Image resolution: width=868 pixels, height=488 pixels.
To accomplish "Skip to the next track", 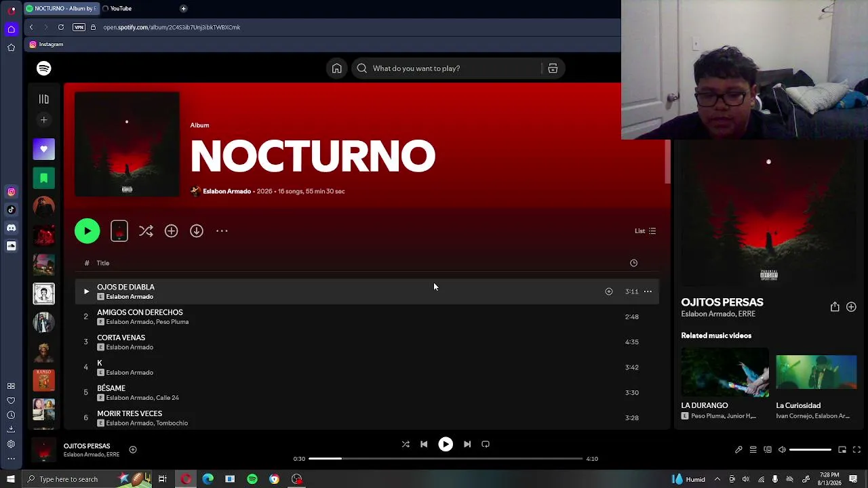I will click(467, 444).
